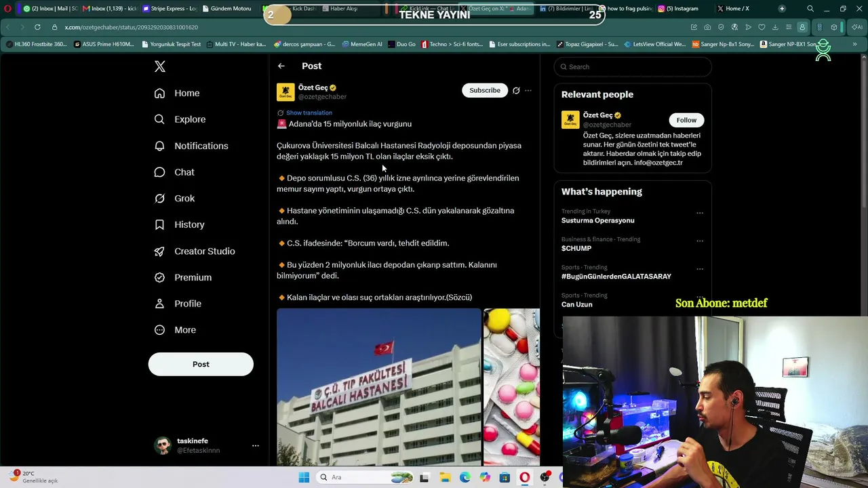Open the browser tab search magnifier
Viewport: 868px width, 488px height.
click(x=810, y=9)
